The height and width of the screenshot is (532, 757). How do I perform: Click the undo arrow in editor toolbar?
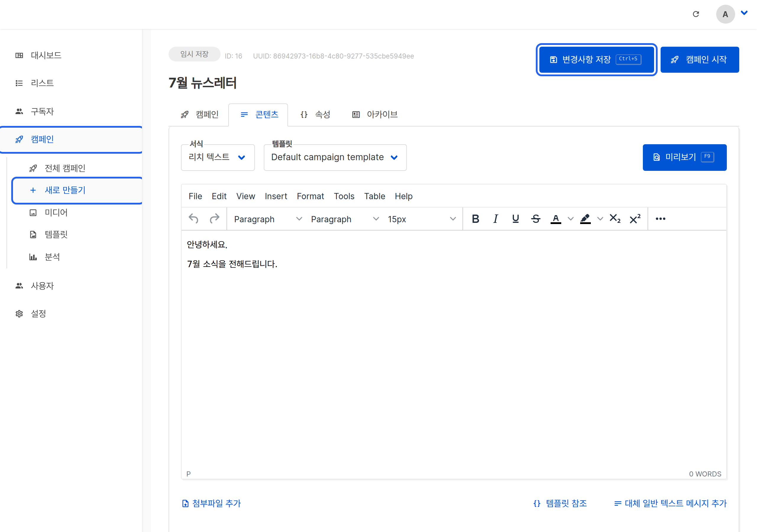(x=193, y=218)
